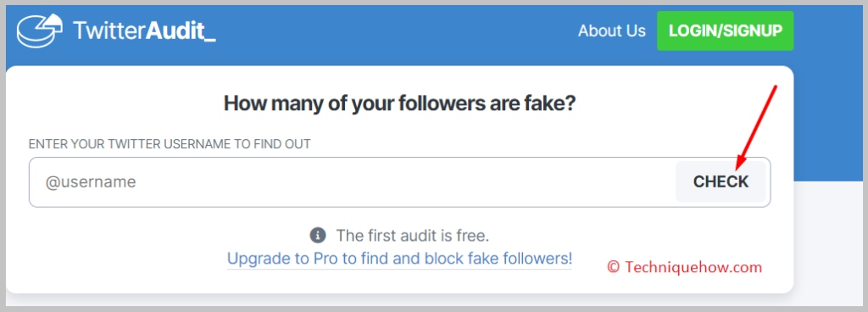Screen dimensions: 868x312
Task: Click the TwitterAudit_ wordmark text
Action: point(144,31)
